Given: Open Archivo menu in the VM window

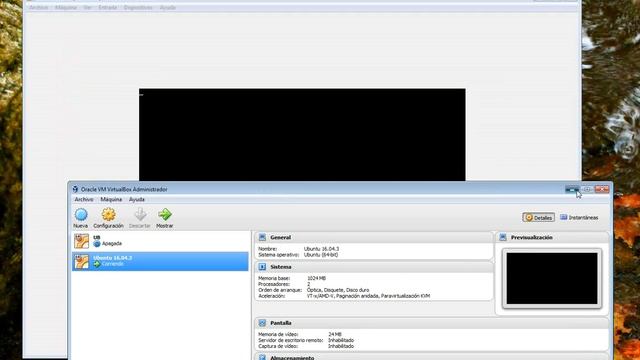Looking at the screenshot, I should [38, 7].
